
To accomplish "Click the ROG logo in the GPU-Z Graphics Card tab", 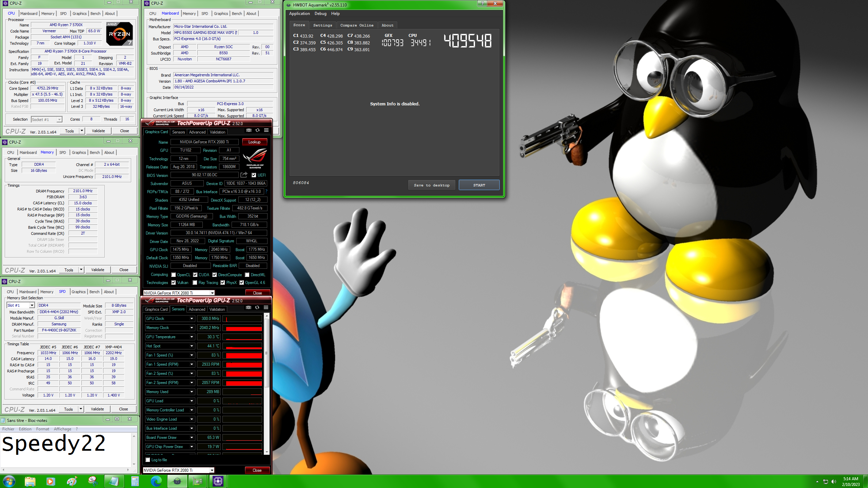I will [x=255, y=158].
